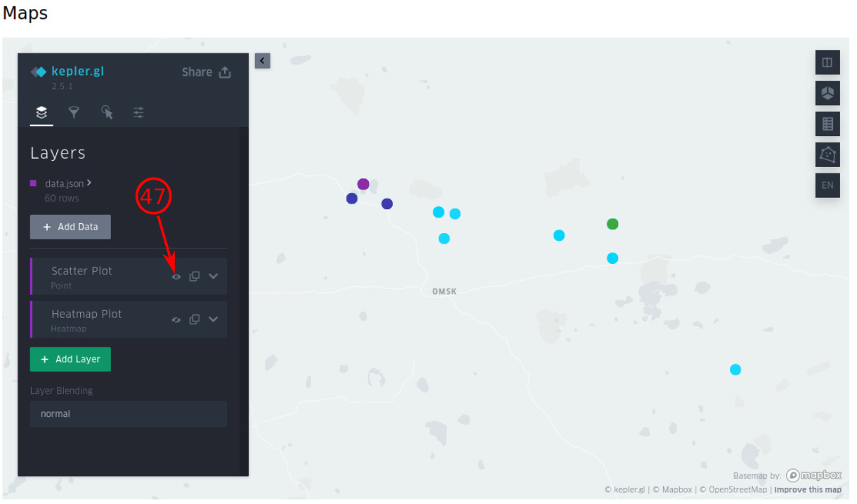This screenshot has height=504, width=857.
Task: Click the Add Data button
Action: point(70,227)
